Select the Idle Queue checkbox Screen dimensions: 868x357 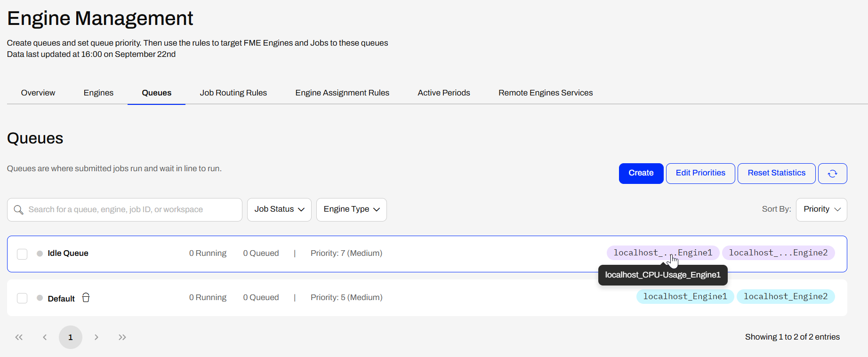(x=22, y=254)
